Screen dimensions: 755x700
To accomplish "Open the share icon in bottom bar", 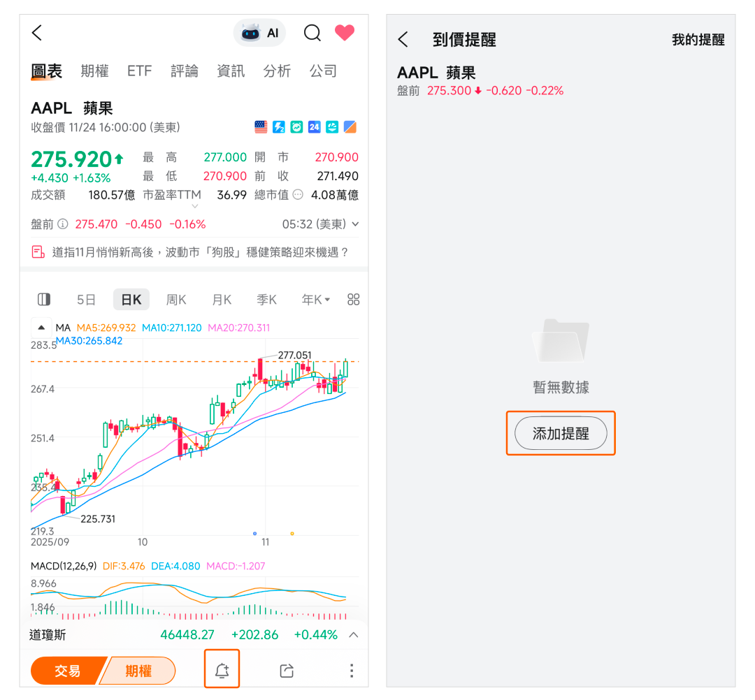I will tap(287, 670).
